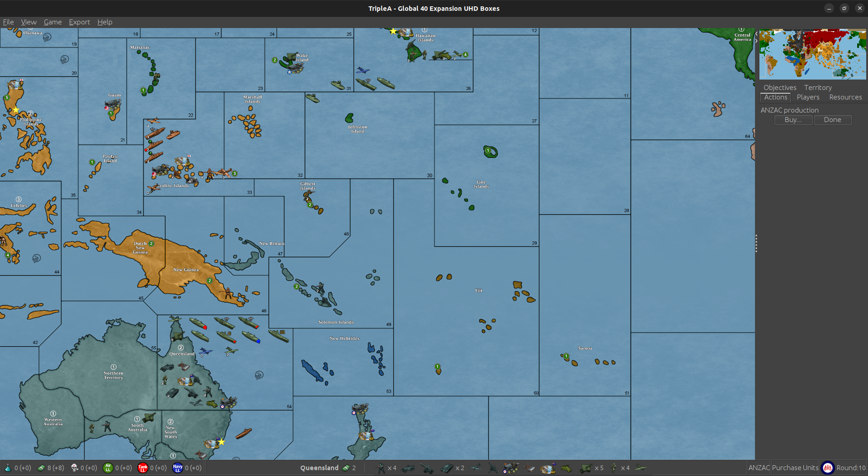This screenshot has width=868, height=476.
Task: Click the yellow star on the Philippine Islands
Action: pos(16,110)
